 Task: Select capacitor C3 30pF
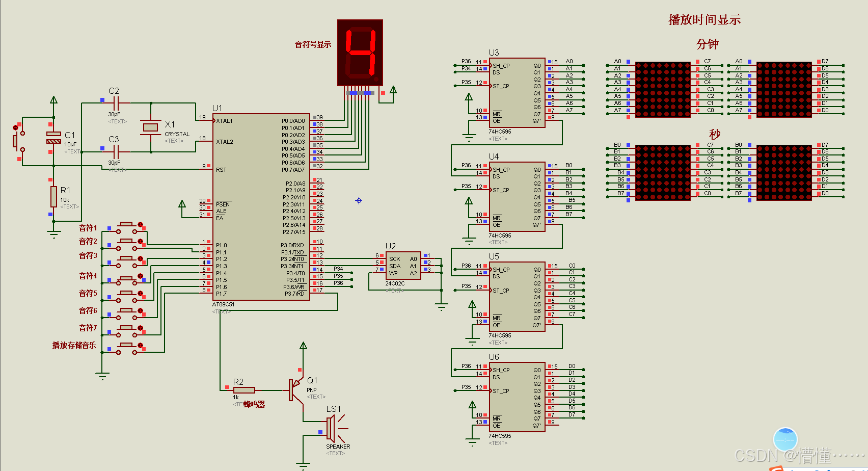coord(116,151)
